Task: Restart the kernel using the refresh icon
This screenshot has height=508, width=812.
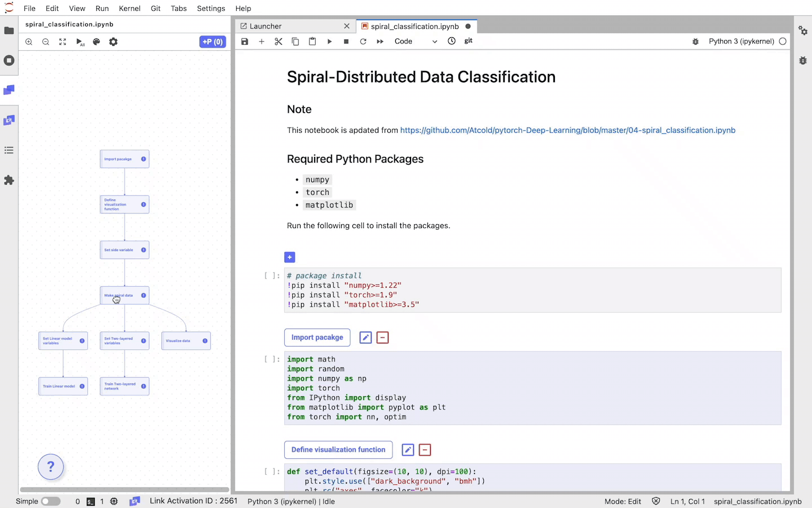Action: click(363, 41)
